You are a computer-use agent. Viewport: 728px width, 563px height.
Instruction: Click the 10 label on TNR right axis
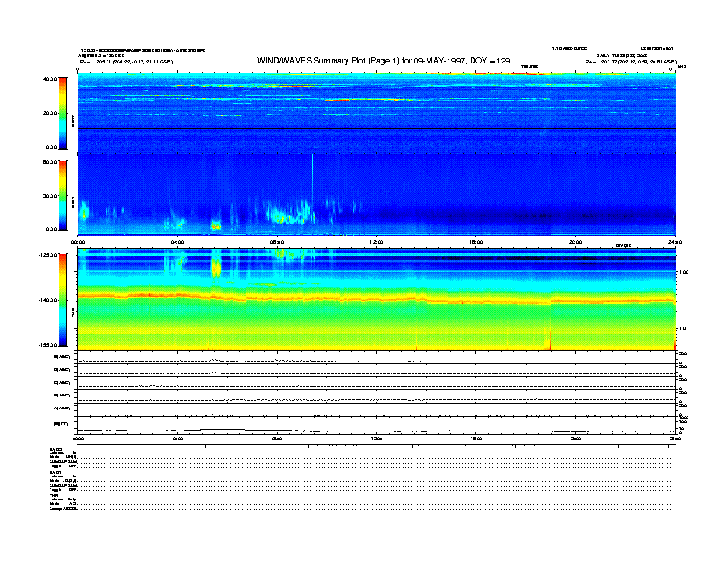tap(682, 328)
